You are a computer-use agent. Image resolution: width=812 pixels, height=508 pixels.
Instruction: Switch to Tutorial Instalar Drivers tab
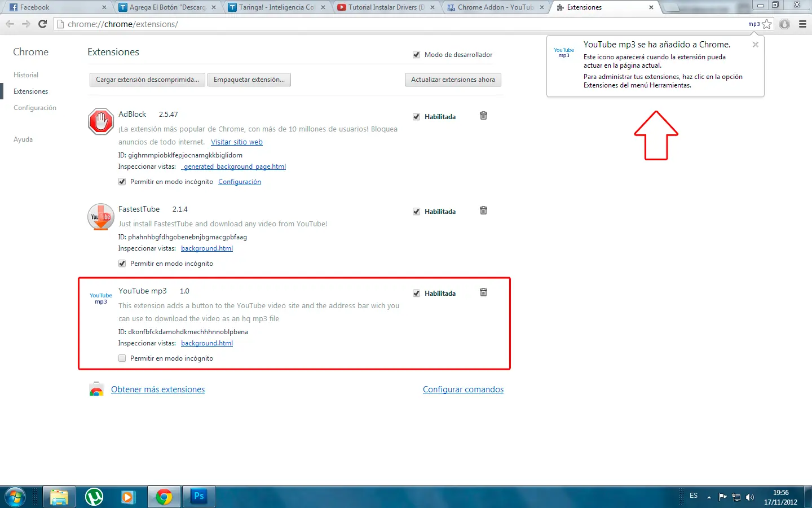point(386,7)
